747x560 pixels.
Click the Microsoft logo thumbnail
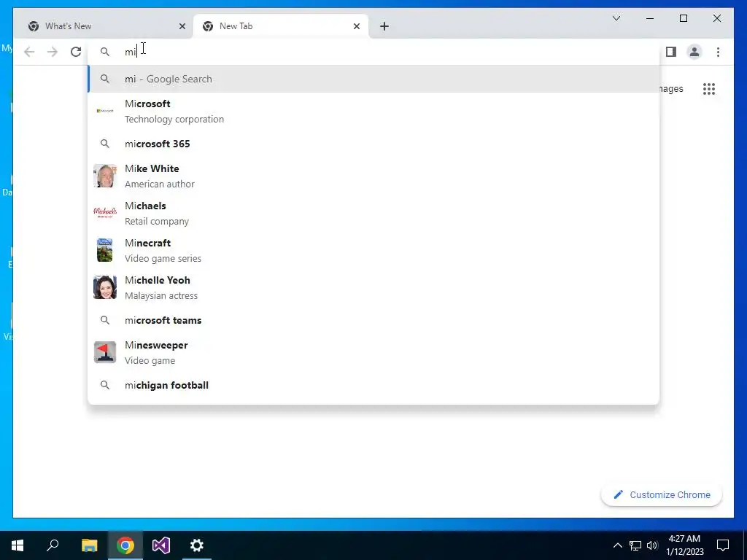(x=105, y=111)
